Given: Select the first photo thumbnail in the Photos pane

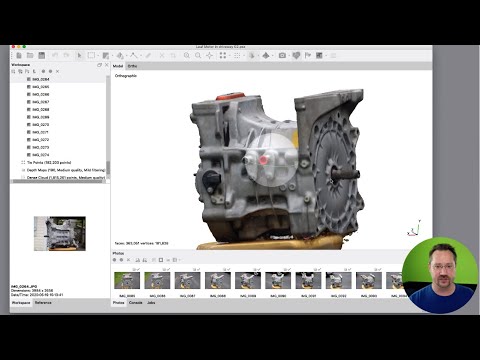Looking at the screenshot, I should pyautogui.click(x=127, y=280).
